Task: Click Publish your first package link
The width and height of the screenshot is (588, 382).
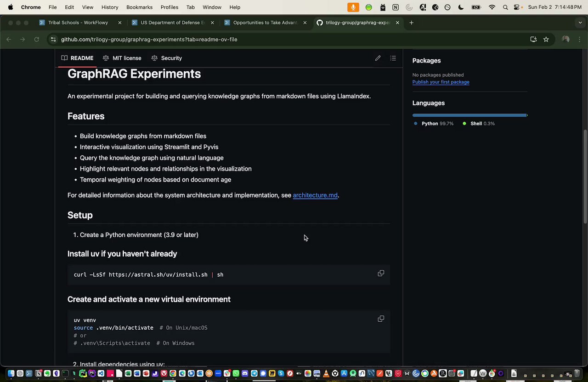Action: 441,82
